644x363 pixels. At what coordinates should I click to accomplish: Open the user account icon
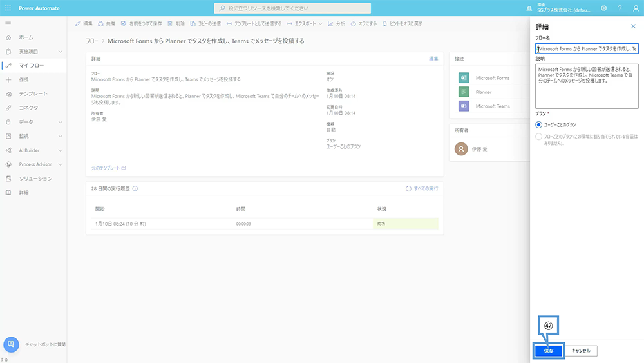click(636, 8)
